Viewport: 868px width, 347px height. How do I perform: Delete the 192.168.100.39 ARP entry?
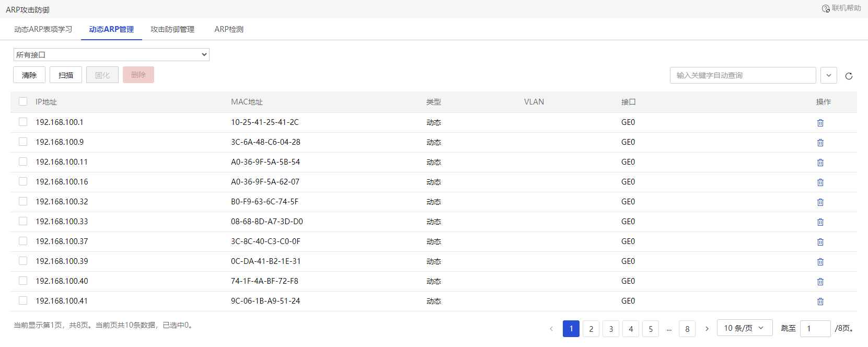pos(820,262)
